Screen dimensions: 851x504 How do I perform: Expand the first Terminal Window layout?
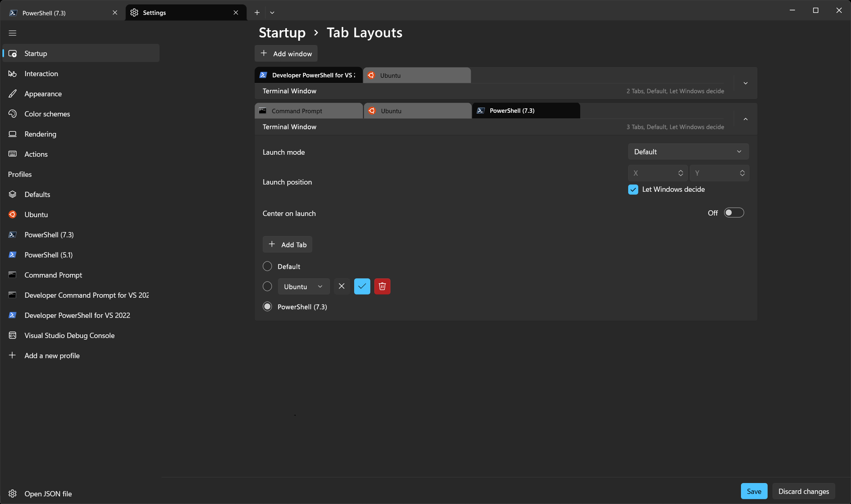pos(745,83)
